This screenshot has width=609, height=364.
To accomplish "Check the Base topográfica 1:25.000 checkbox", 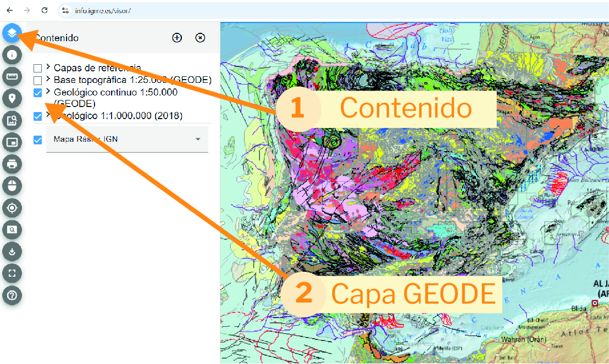I will pyautogui.click(x=38, y=81).
